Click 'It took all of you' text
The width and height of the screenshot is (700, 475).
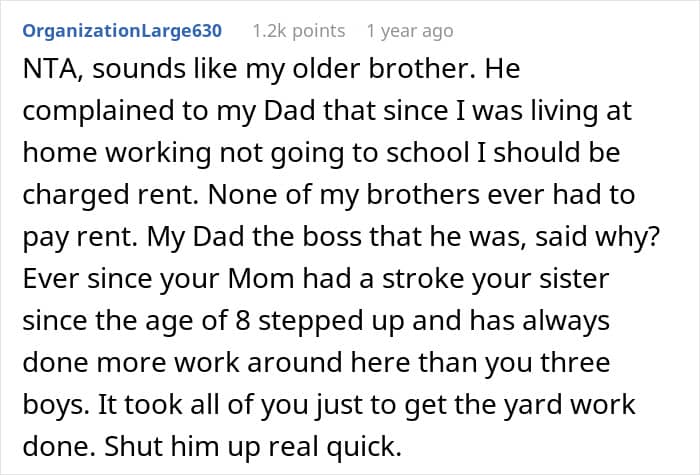pyautogui.click(x=203, y=405)
